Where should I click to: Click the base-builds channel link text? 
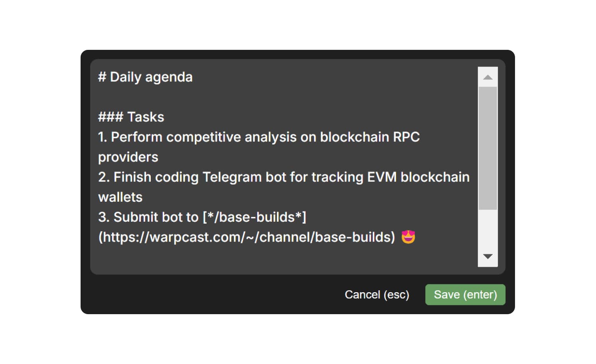(x=254, y=217)
